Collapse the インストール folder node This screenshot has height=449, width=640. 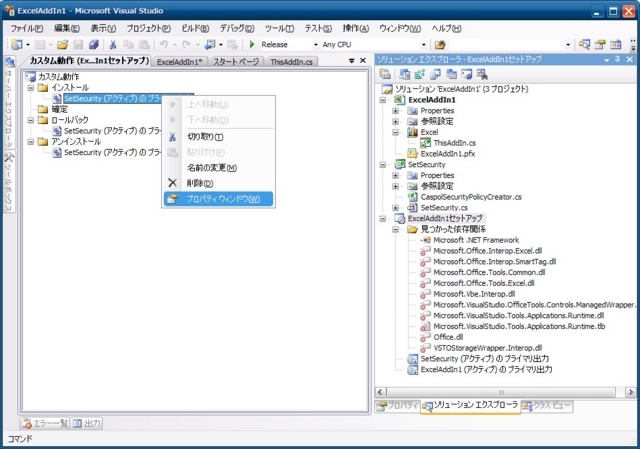(x=31, y=87)
